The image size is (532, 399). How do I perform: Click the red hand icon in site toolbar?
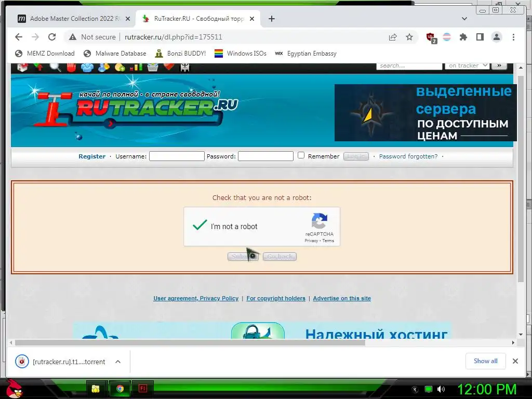71,67
